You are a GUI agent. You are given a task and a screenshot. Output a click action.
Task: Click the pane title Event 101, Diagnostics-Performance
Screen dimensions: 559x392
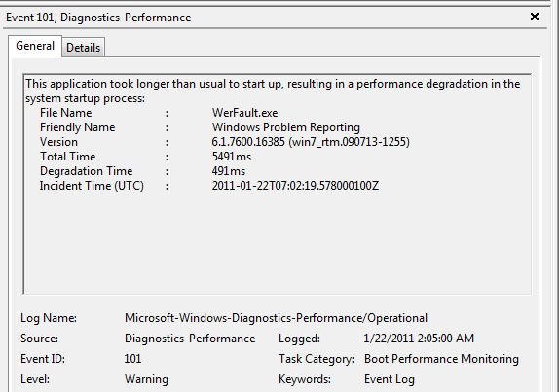[x=98, y=18]
